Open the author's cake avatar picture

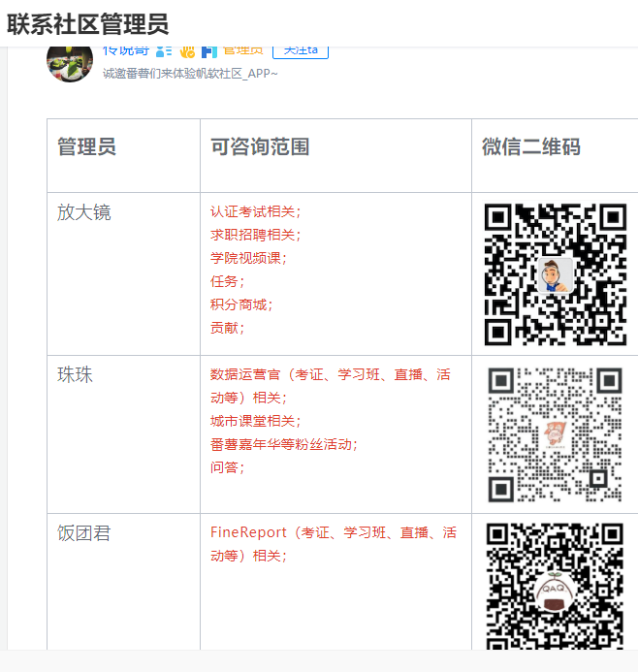click(70, 64)
